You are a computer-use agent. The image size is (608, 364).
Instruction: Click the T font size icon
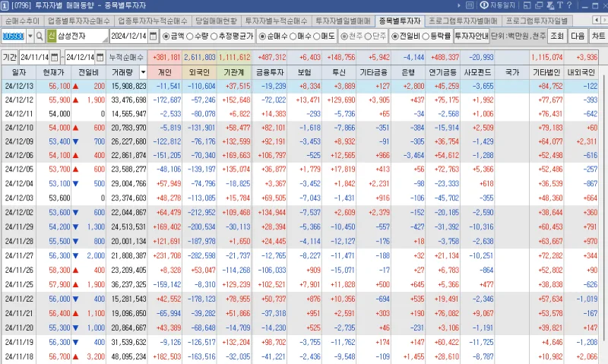pyautogui.click(x=560, y=5)
